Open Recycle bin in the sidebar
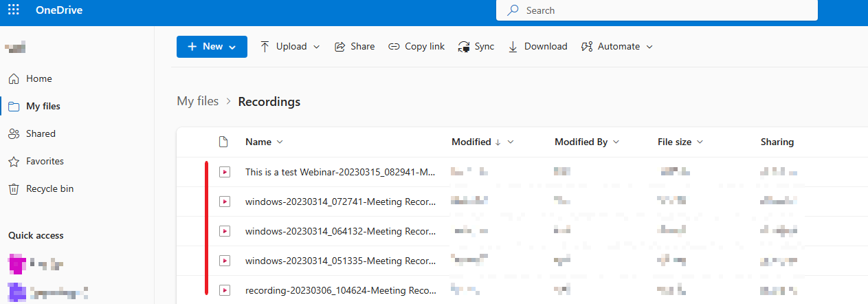This screenshot has height=304, width=868. tap(49, 189)
